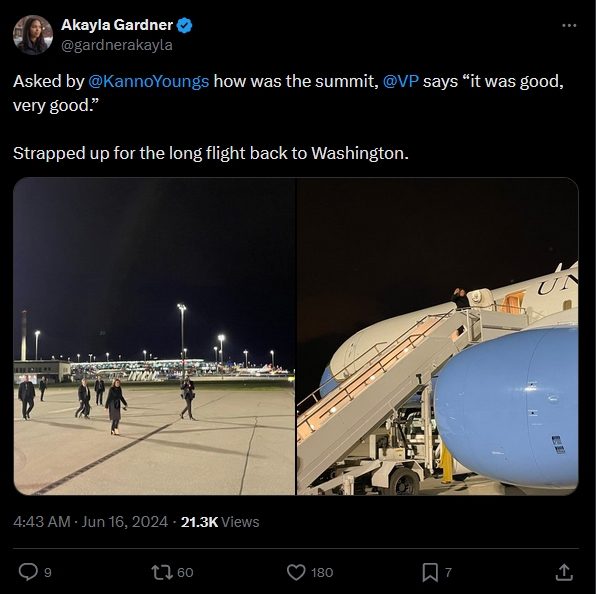Click the repost arrows icon
The width and height of the screenshot is (596, 594).
click(x=162, y=572)
